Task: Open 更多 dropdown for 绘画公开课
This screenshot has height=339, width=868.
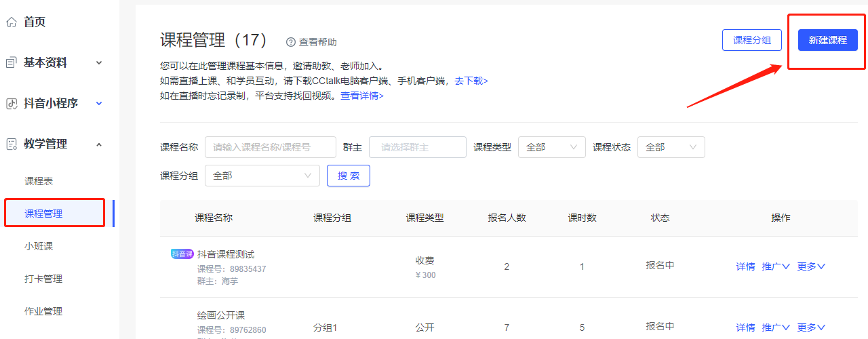Action: coord(811,327)
